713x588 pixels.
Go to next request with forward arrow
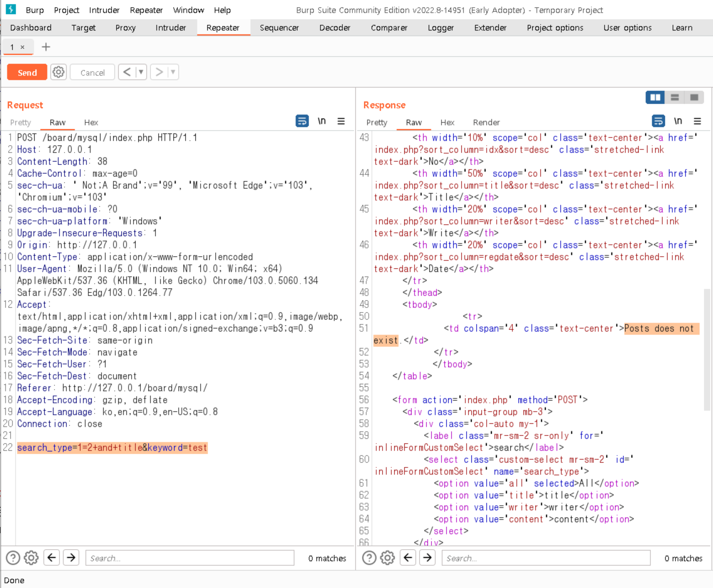[159, 72]
